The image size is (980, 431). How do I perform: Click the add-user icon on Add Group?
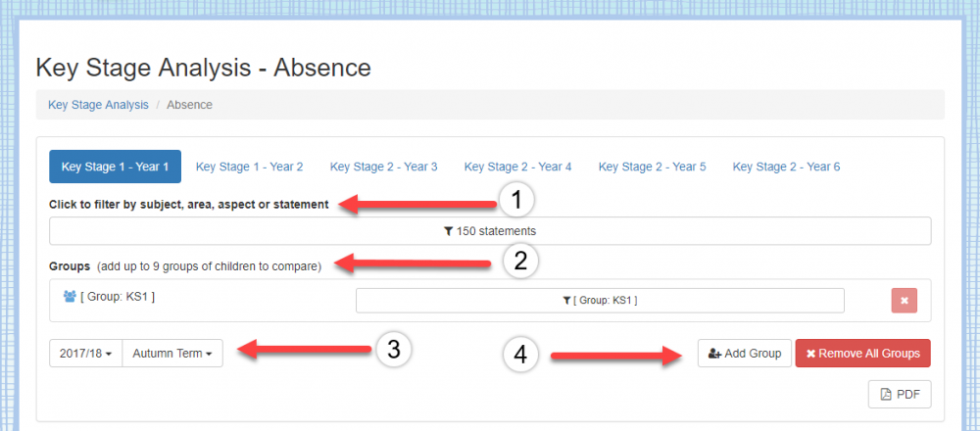coord(714,354)
